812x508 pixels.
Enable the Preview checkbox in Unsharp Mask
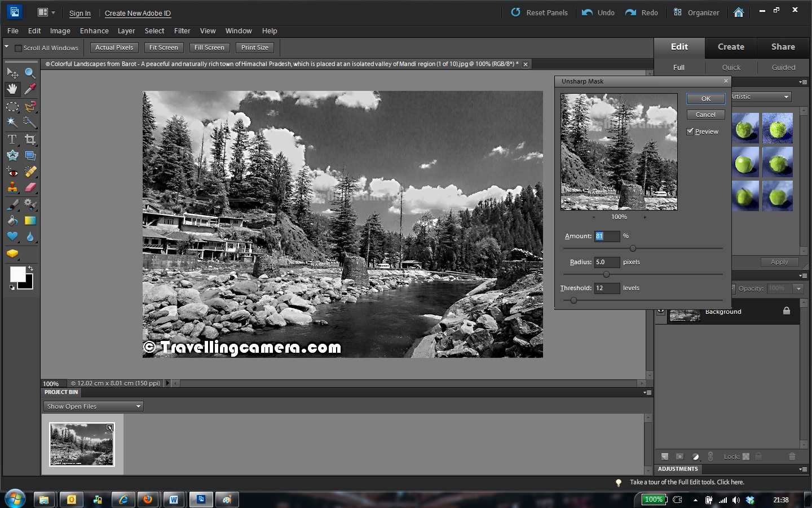click(690, 131)
